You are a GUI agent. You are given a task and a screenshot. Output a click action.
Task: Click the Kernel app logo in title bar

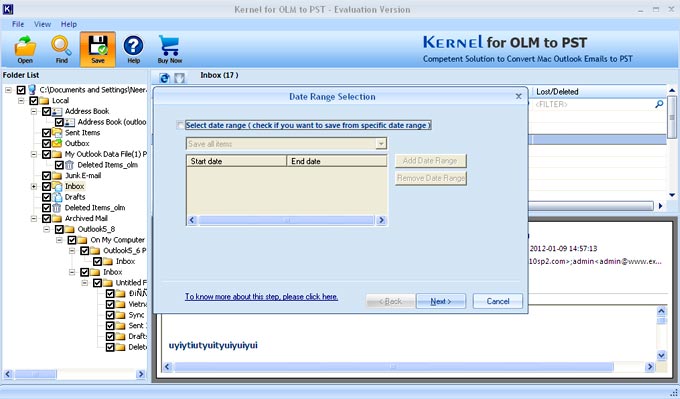[x=8, y=9]
